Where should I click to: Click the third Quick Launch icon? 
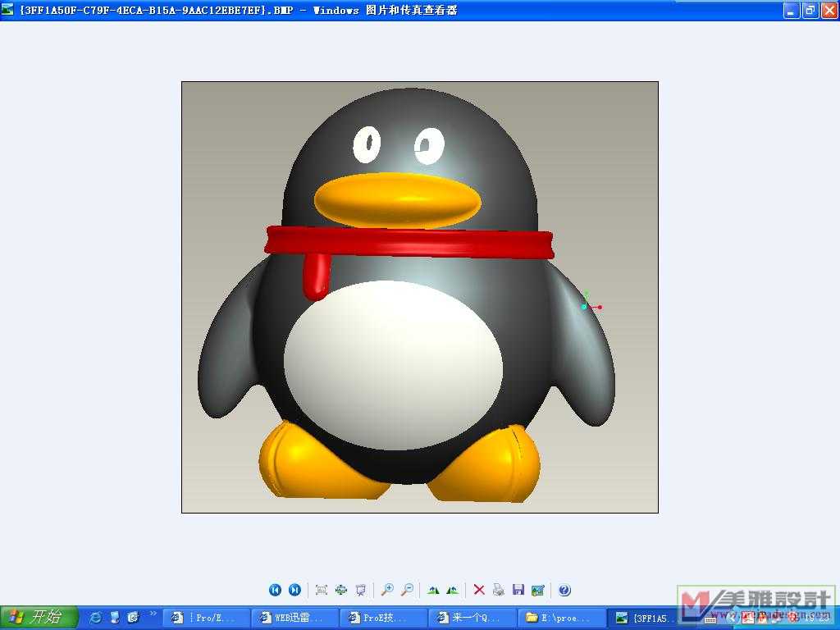133,618
